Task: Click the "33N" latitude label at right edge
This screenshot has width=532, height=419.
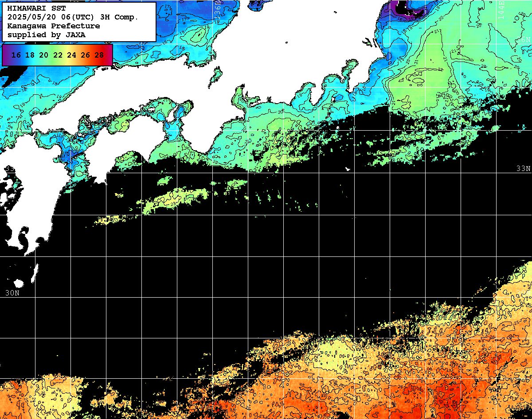Action: (523, 168)
